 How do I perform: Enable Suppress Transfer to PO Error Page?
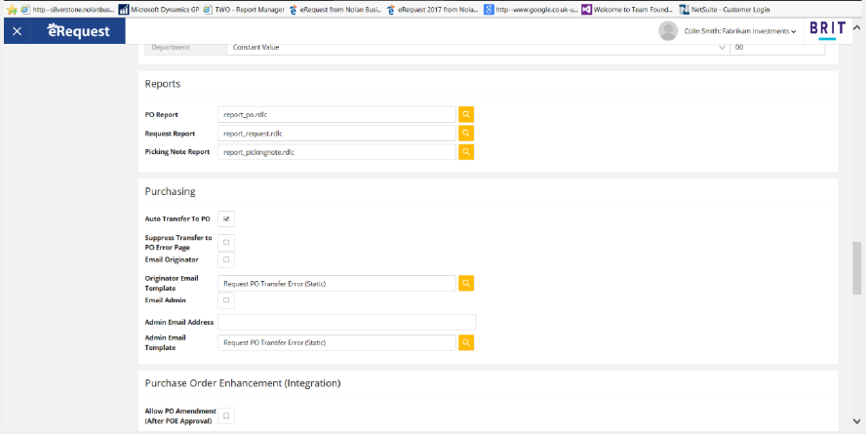(226, 242)
